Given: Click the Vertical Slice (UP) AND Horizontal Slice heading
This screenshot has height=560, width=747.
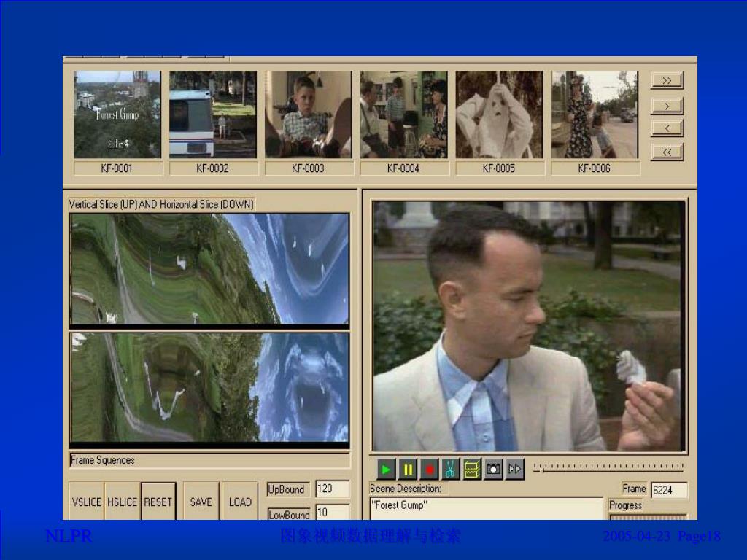Looking at the screenshot, I should click(x=161, y=204).
